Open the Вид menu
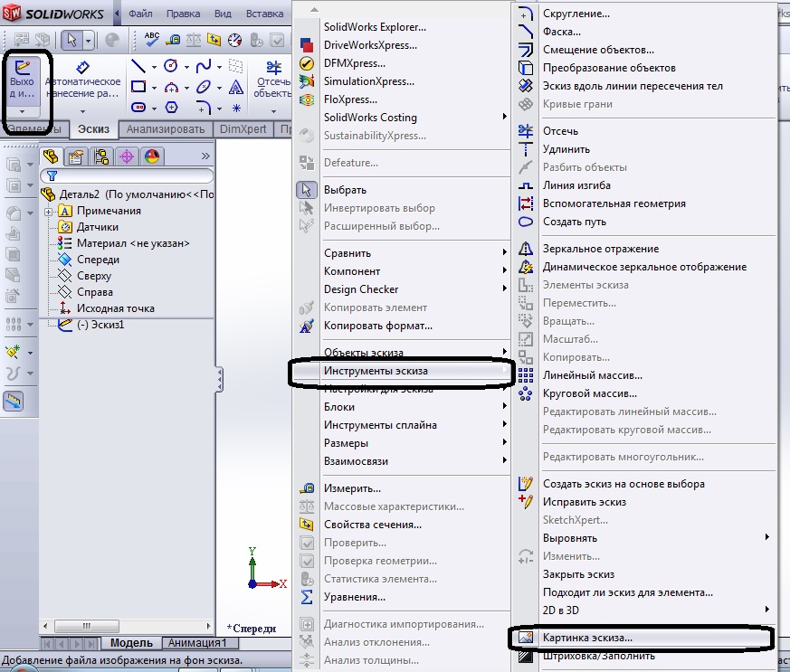The width and height of the screenshot is (790, 672). pos(223,14)
